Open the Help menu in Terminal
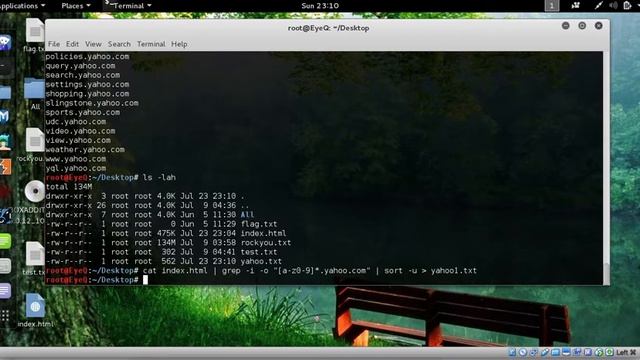The width and height of the screenshot is (640, 360). 179,44
